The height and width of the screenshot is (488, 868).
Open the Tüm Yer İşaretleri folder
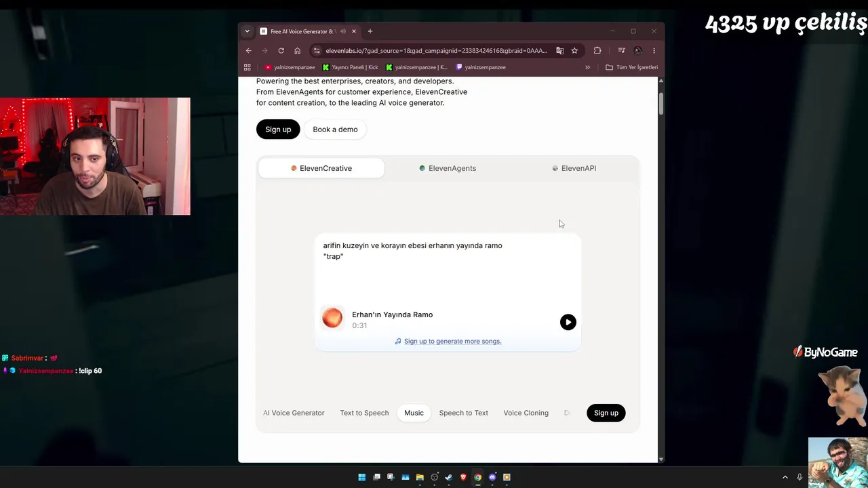tap(632, 67)
